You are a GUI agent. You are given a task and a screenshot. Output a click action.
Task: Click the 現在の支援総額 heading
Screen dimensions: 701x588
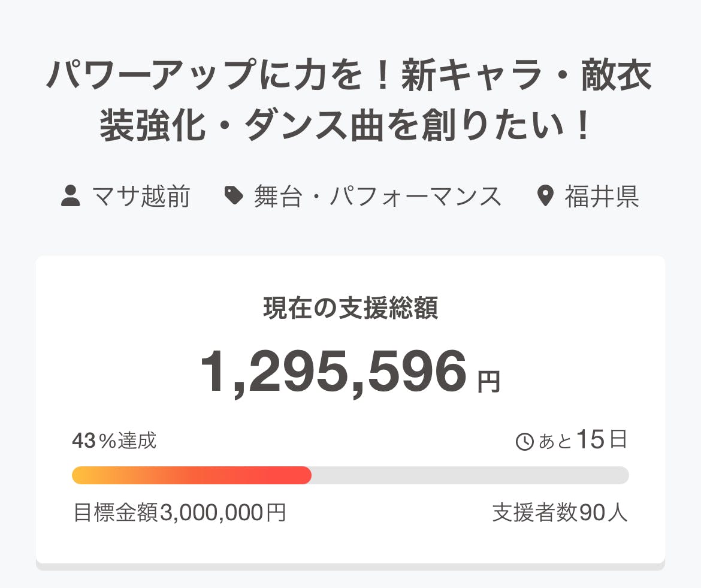[350, 308]
